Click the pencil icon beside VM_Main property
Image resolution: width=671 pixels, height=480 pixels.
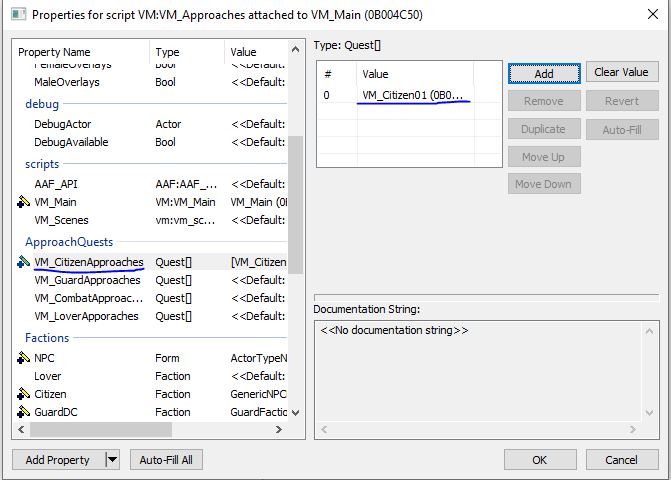[23, 201]
